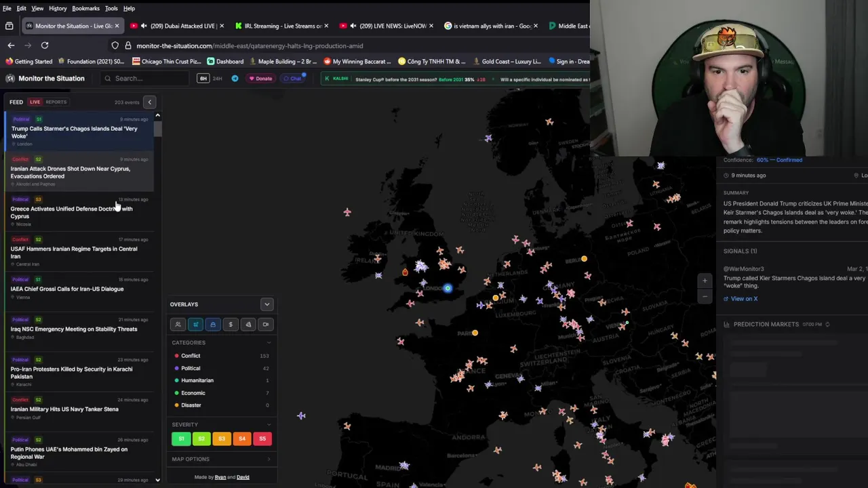Image resolution: width=868 pixels, height=488 pixels.
Task: Switch feed to REPORTS mode
Action: click(x=56, y=102)
